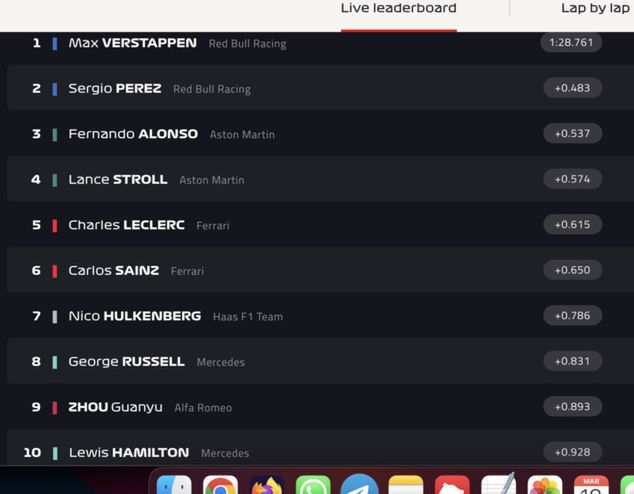Click Hulkenberg's +0.786 gap badge
Image resolution: width=634 pixels, height=494 pixels.
(573, 315)
